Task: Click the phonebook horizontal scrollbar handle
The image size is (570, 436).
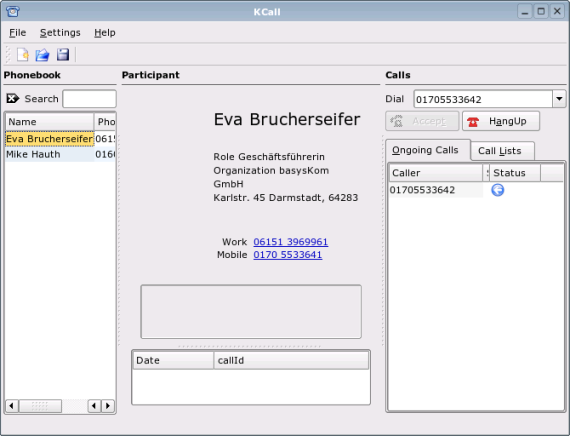Action: [40, 406]
